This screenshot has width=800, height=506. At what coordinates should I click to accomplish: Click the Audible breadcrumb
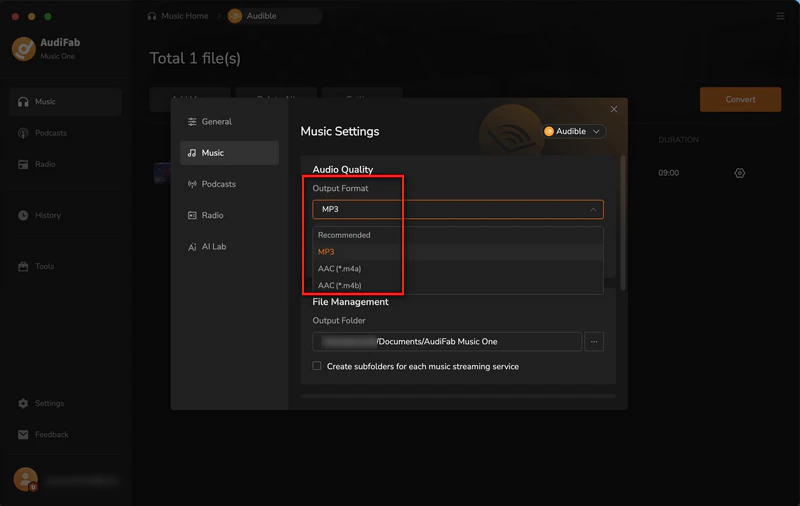[x=275, y=16]
